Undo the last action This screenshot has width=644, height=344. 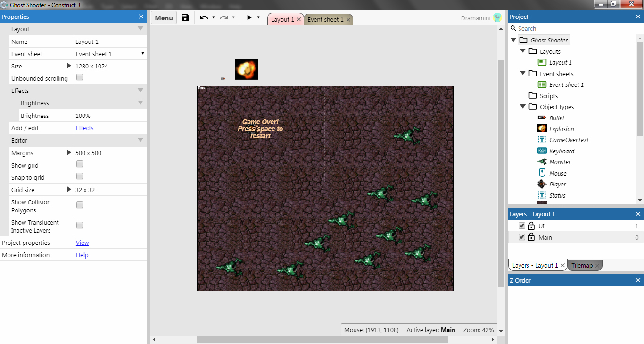(204, 18)
